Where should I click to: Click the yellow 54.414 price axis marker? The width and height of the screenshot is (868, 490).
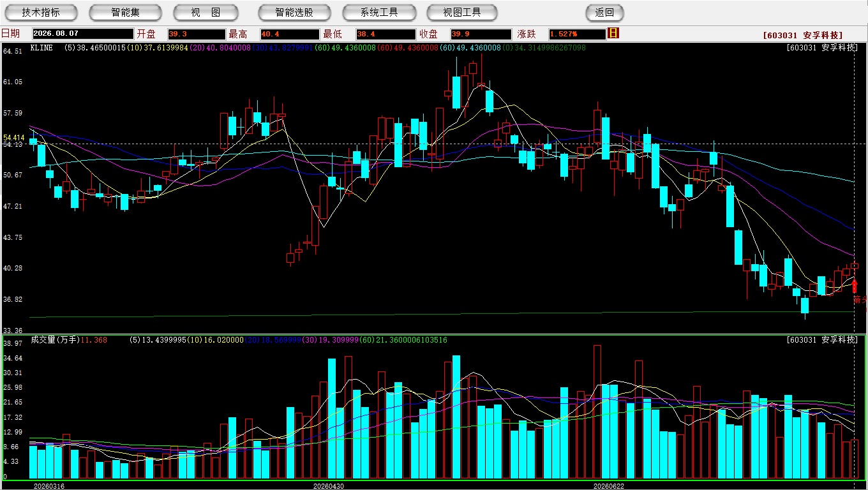(14, 138)
